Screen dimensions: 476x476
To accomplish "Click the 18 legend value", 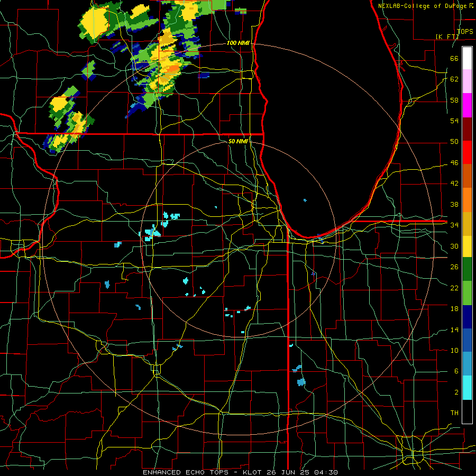I will click(x=454, y=309).
